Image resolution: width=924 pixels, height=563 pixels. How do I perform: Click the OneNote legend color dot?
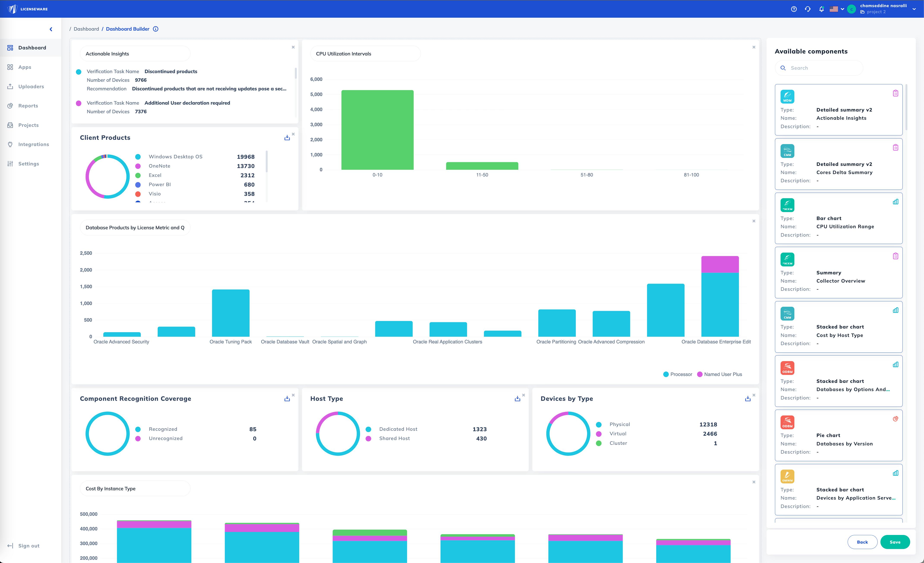click(138, 166)
